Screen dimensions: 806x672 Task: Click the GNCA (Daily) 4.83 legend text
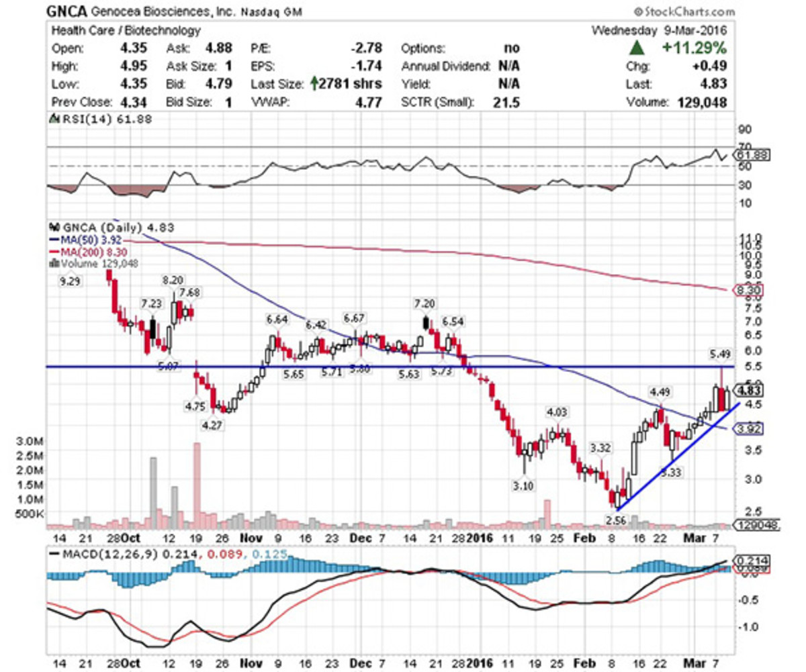(x=118, y=228)
